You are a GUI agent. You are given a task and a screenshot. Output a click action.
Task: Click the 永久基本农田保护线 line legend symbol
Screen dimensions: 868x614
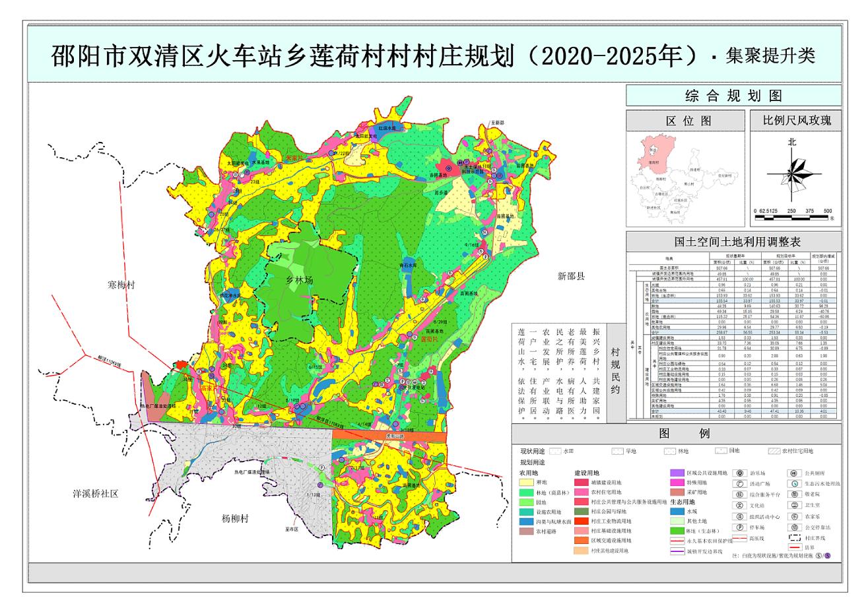(677, 541)
